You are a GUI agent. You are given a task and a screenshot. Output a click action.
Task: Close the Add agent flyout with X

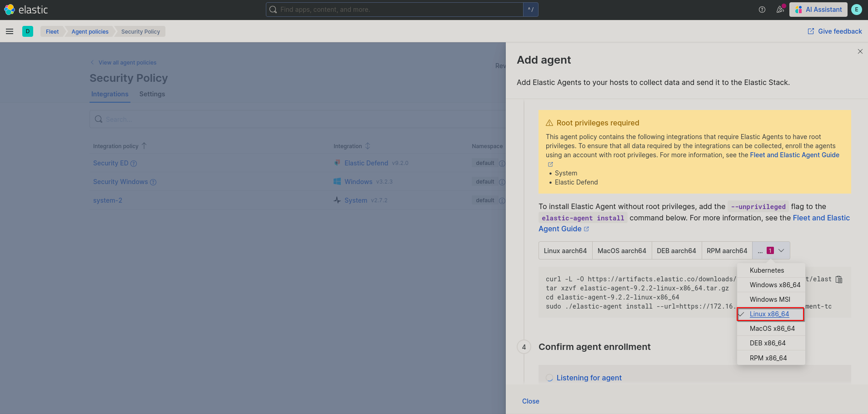[x=860, y=51]
